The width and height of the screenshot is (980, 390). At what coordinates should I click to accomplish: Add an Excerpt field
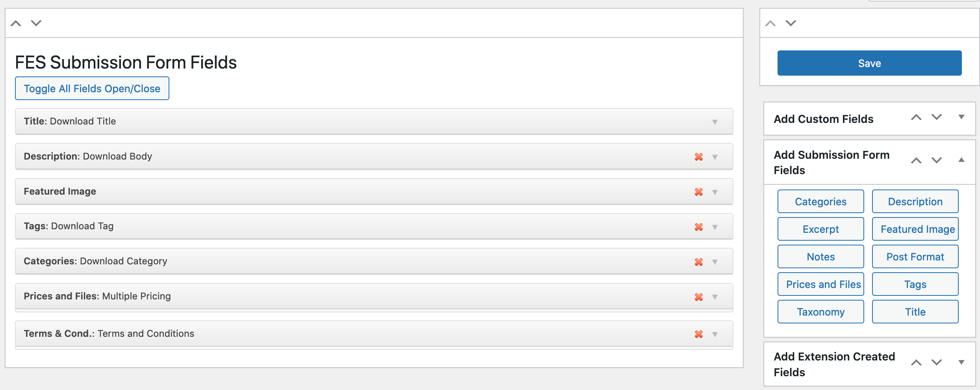[x=821, y=229]
